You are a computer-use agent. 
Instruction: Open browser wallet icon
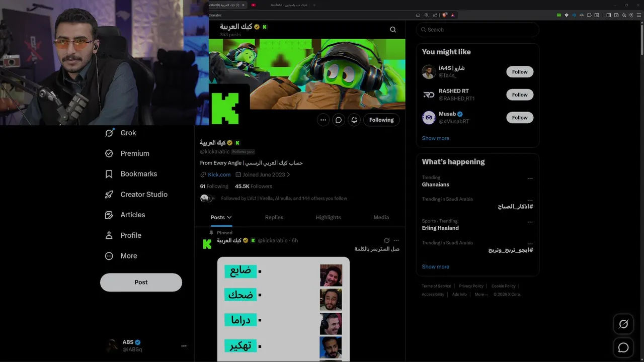click(616, 15)
